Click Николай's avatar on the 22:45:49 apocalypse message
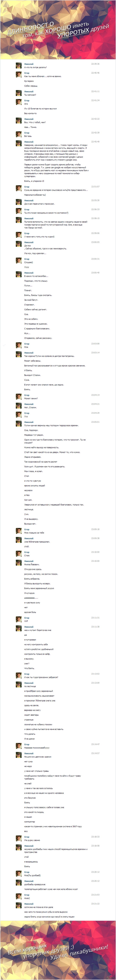 pos(19,143)
